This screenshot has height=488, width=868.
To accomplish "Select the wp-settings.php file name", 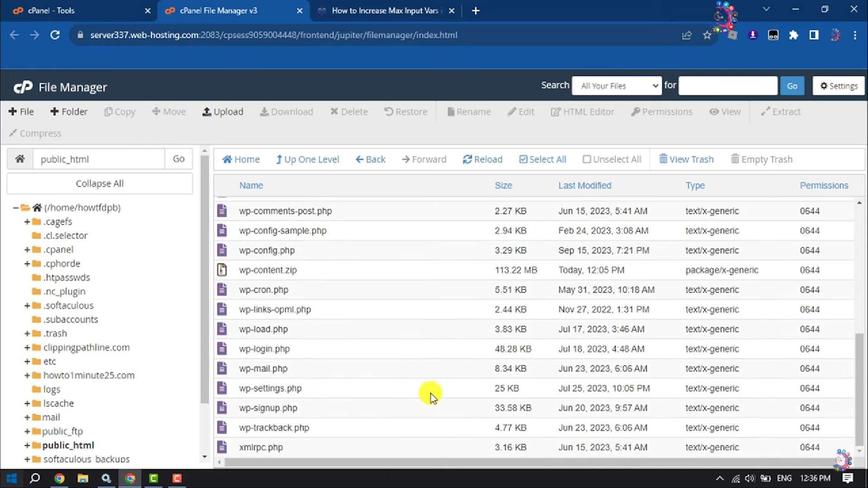I will (x=270, y=388).
